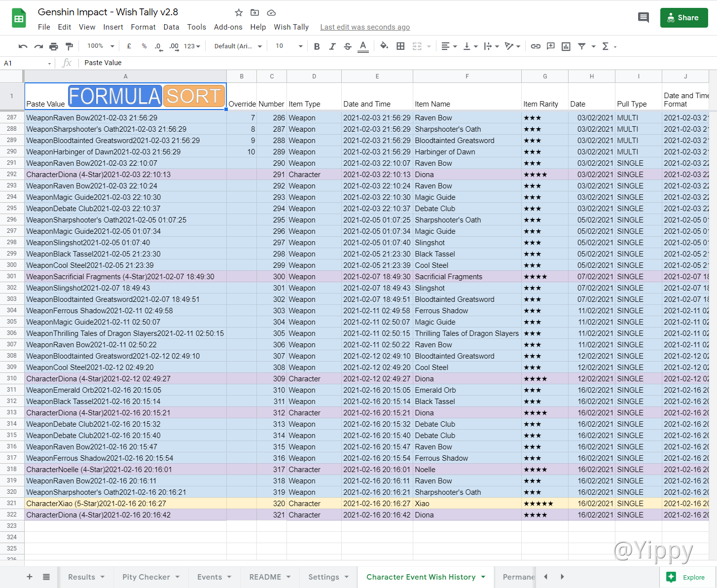Click the Explore button
This screenshot has width=717, height=588.
click(688, 577)
